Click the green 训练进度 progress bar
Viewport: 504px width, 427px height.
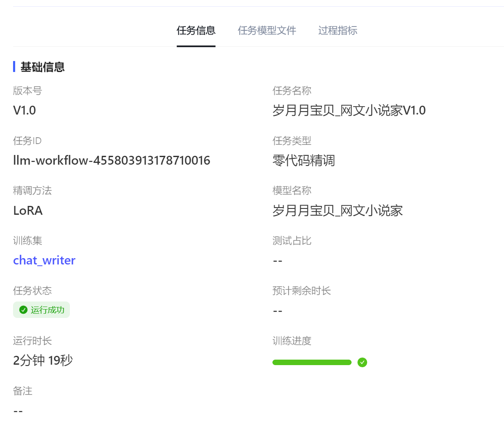tap(312, 362)
